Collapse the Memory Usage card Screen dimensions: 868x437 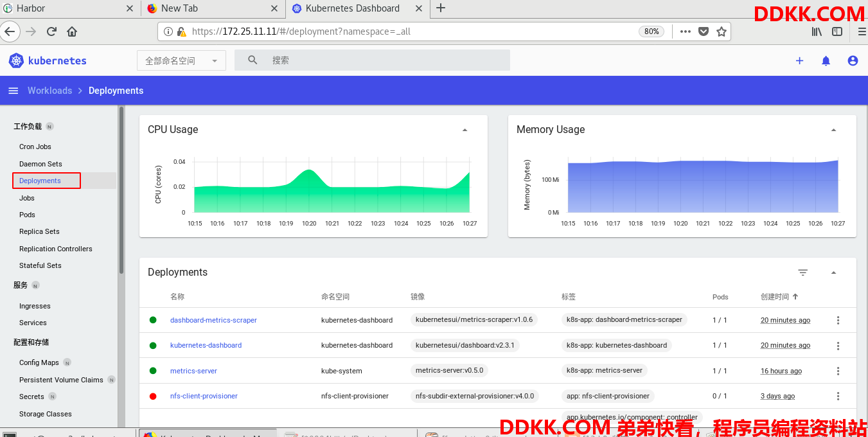(833, 130)
